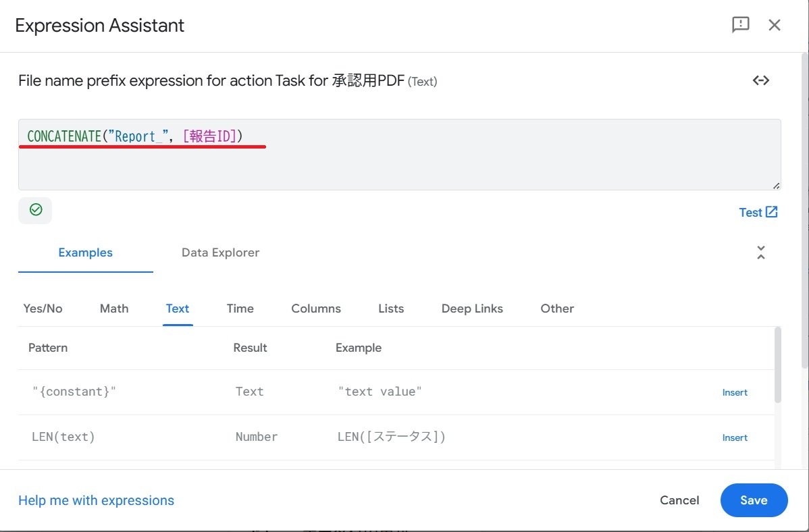The width and height of the screenshot is (809, 532).
Task: Select the Lists examples category
Action: (391, 309)
